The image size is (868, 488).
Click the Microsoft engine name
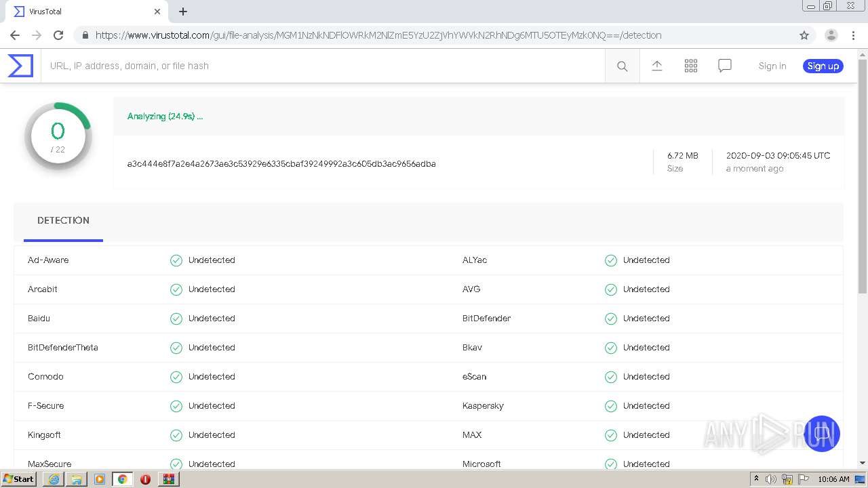(x=481, y=464)
